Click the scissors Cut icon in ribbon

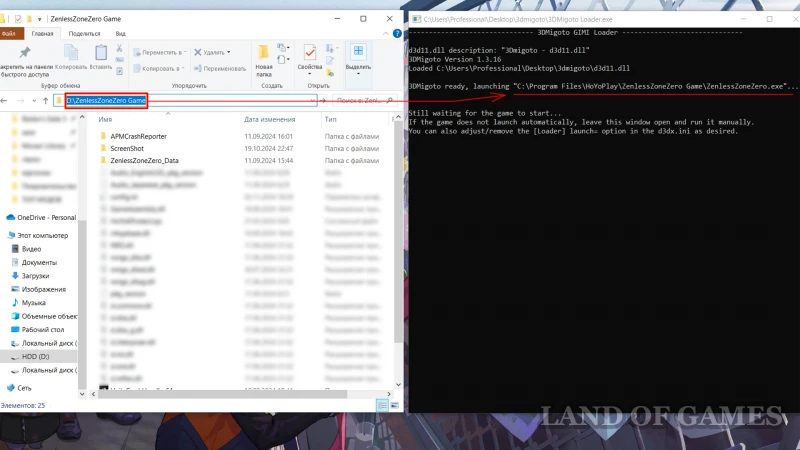(119, 48)
